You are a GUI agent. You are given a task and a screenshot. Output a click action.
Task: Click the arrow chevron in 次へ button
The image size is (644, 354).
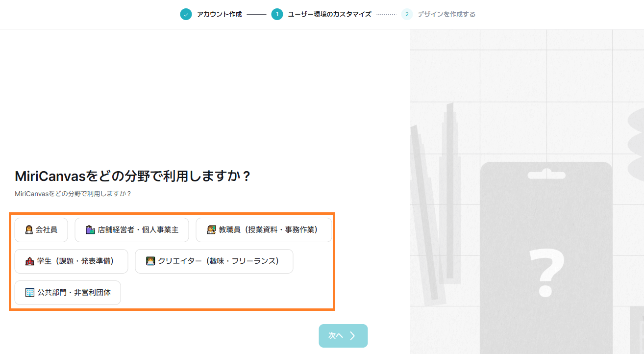[352, 336]
